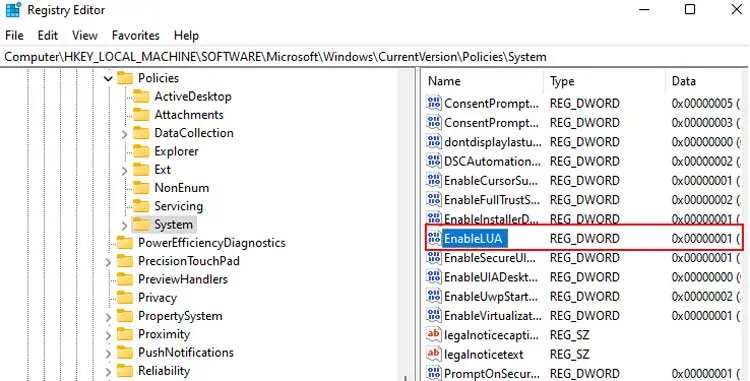Maximize the Registry Editor window
Viewport: 750px width, 381px height.
(x=690, y=10)
